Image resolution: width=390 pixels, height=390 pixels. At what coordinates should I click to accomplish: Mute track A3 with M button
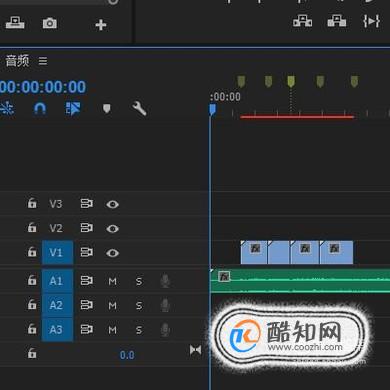tap(113, 330)
